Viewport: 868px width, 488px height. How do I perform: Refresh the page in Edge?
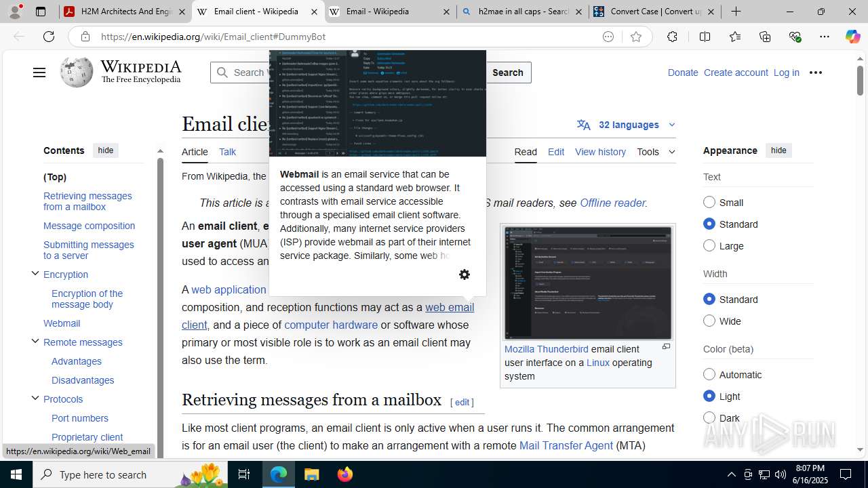(x=49, y=37)
